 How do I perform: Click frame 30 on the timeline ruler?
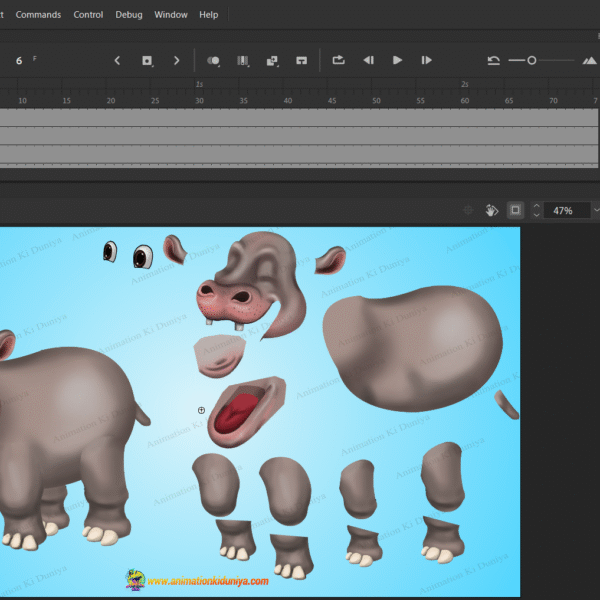click(199, 101)
